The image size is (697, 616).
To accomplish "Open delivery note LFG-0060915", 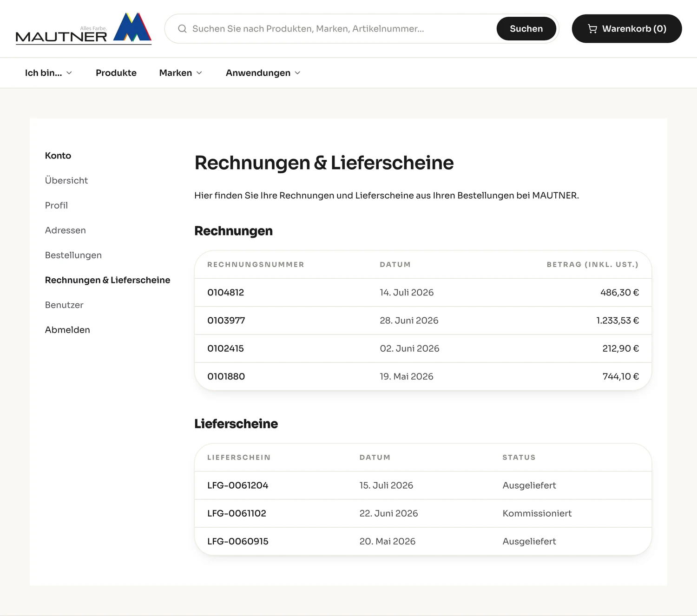I will tap(238, 541).
